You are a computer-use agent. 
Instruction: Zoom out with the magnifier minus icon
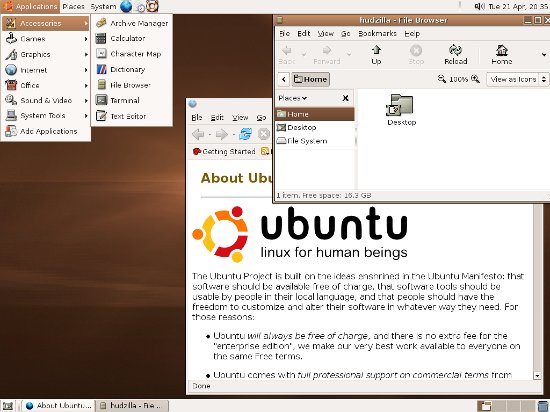pos(442,79)
